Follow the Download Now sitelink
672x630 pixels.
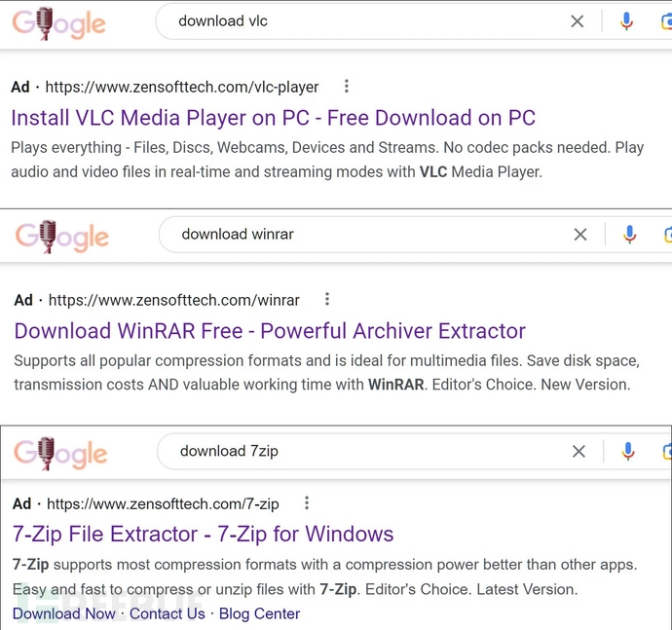click(64, 613)
